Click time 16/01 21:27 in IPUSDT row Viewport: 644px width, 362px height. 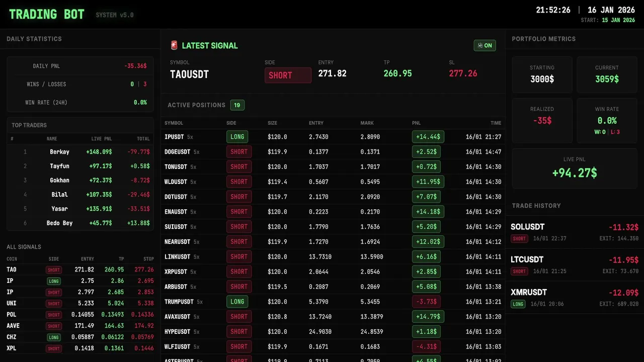[484, 137]
